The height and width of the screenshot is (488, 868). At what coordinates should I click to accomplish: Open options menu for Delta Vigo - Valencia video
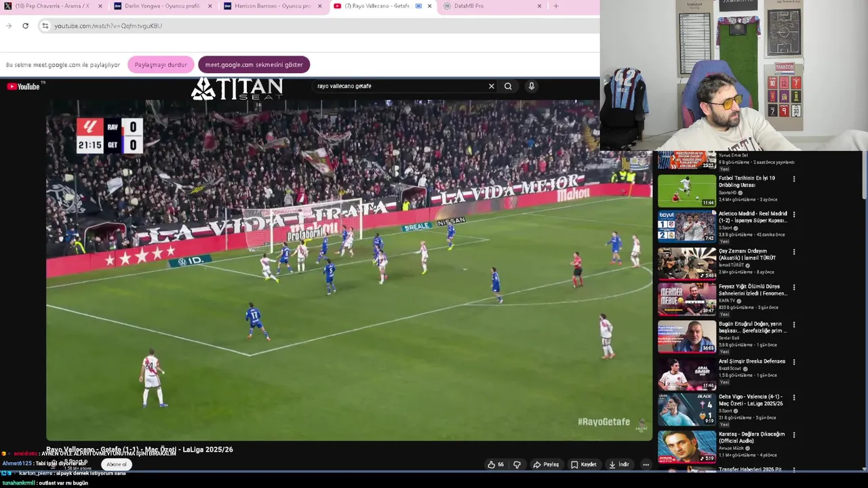[794, 398]
